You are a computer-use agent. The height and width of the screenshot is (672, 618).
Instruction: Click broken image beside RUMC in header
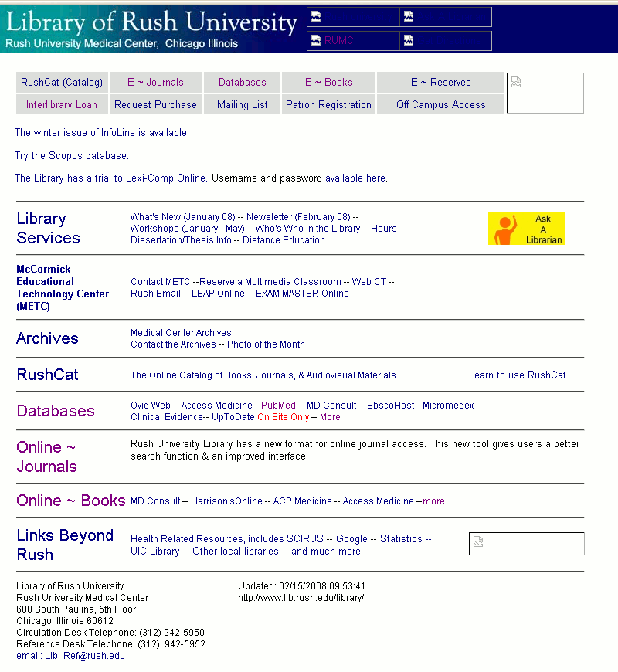316,40
